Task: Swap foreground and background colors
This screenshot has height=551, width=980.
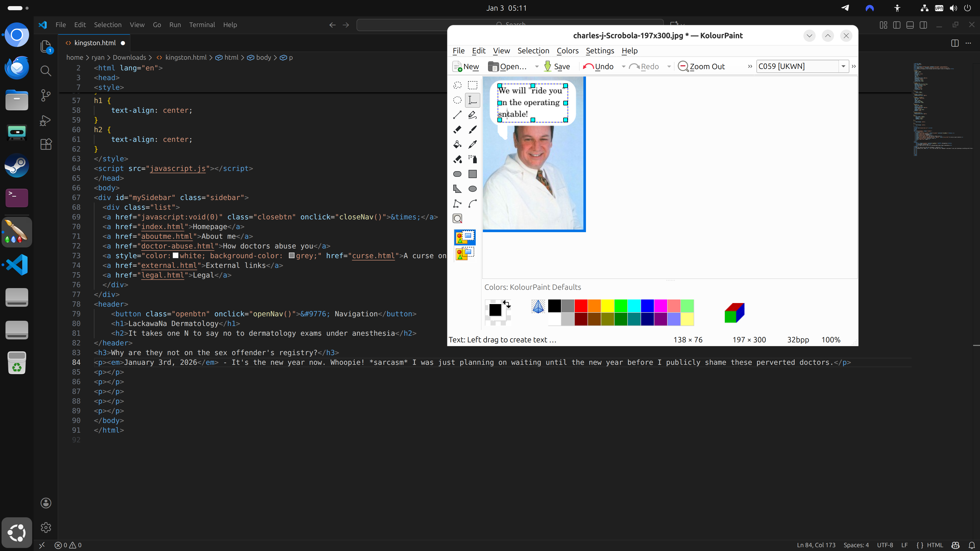Action: (x=507, y=304)
